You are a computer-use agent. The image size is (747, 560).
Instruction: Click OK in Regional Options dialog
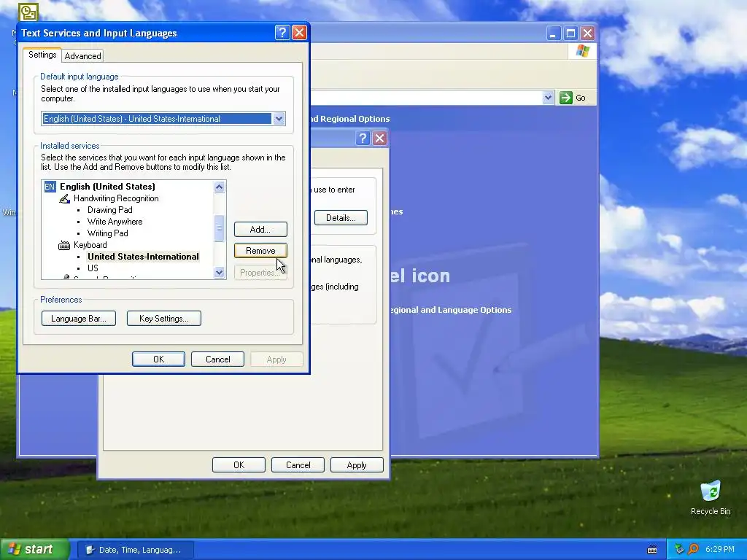[239, 465]
